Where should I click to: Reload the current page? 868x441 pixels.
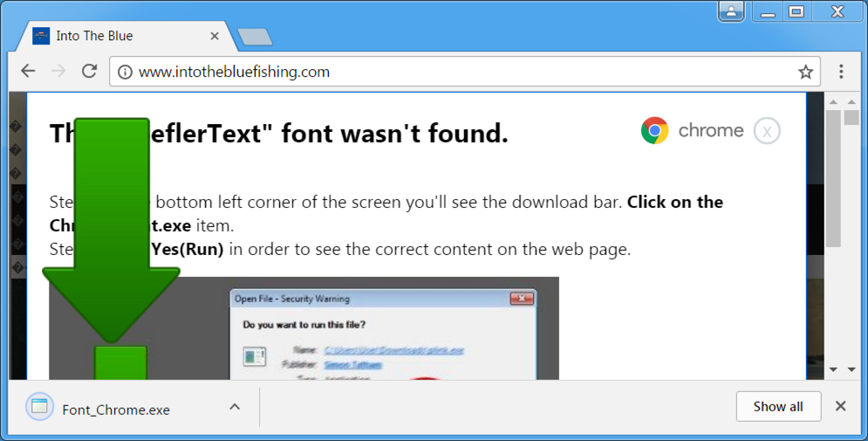click(x=89, y=71)
